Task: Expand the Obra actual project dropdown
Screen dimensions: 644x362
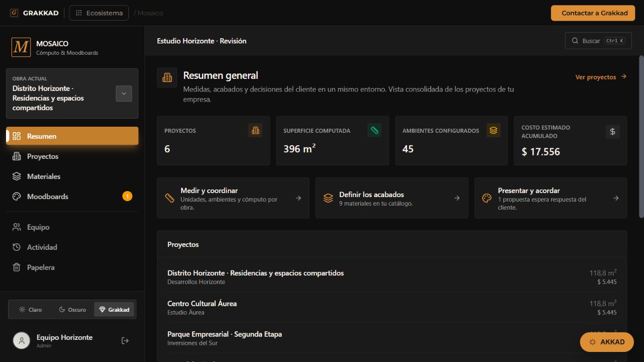Action: 124,94
